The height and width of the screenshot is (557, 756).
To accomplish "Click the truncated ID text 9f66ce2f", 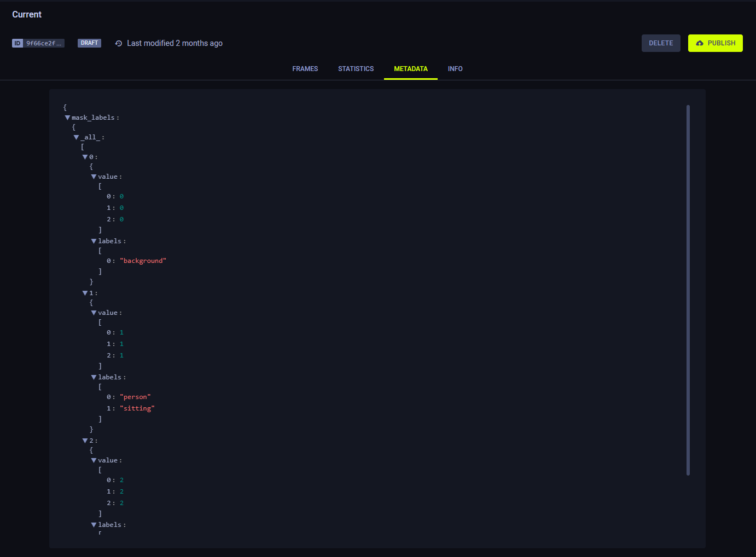I will (x=44, y=43).
